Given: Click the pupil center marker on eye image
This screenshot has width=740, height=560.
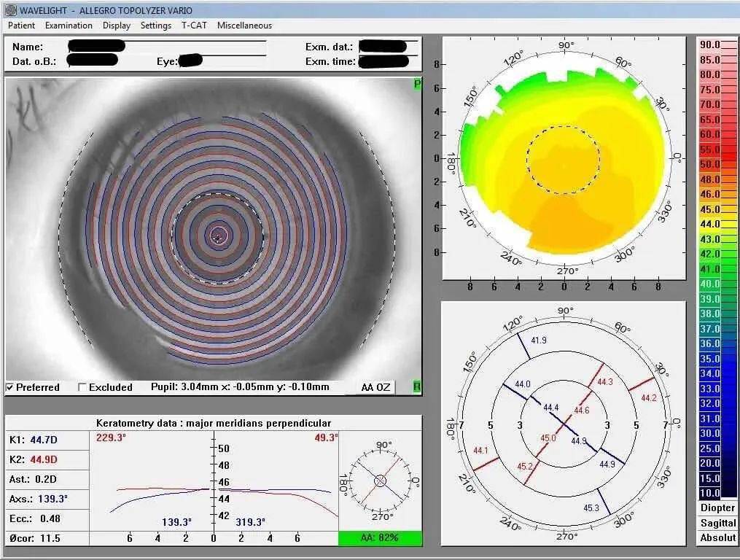Looking at the screenshot, I should pyautogui.click(x=217, y=235).
